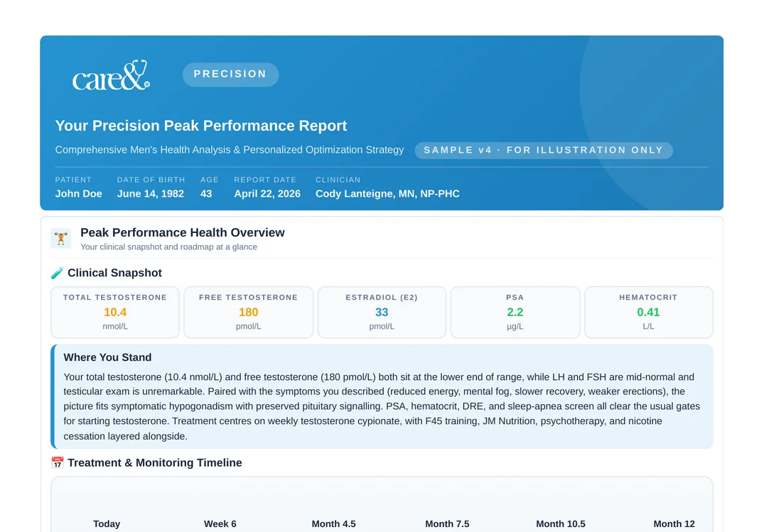Image resolution: width=764 pixels, height=532 pixels.
Task: Click the PSA value '2.2'
Action: (x=515, y=313)
